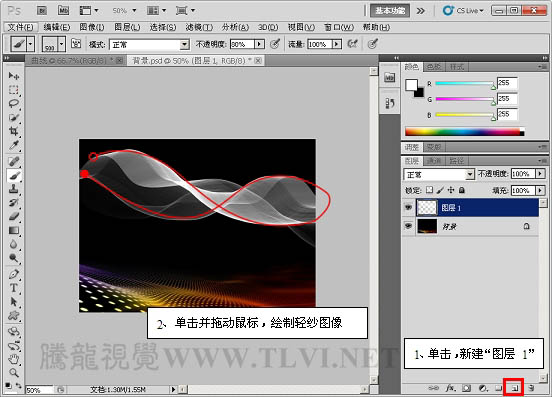Enable airbrush mode next to 流量
The image size is (552, 397).
tap(352, 44)
